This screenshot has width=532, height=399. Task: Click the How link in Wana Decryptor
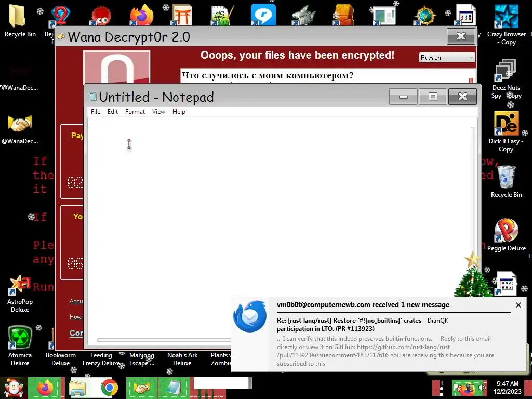pos(75,316)
